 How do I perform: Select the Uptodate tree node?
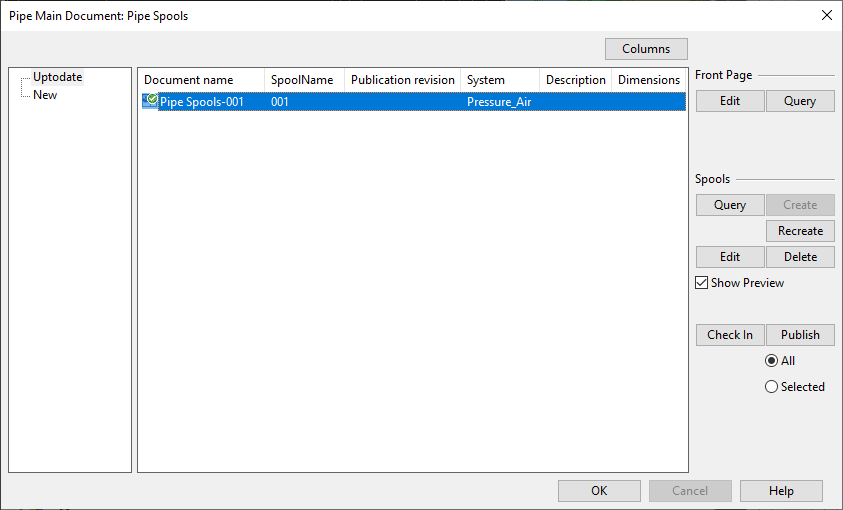pos(57,77)
